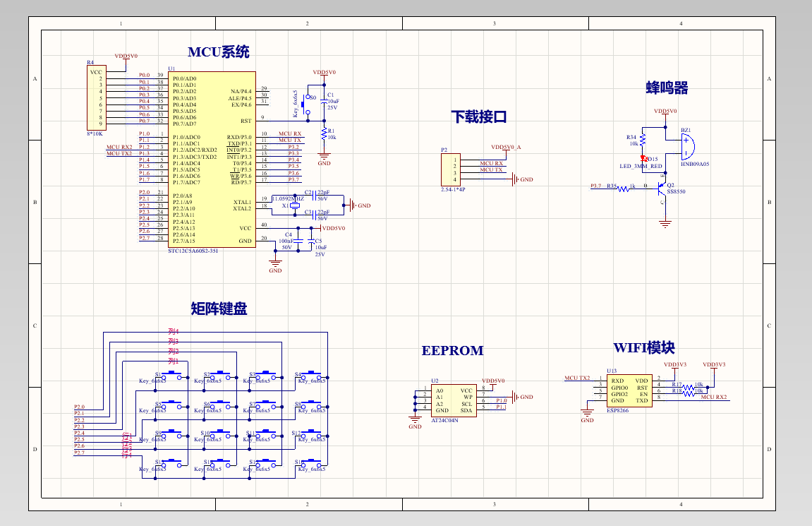The height and width of the screenshot is (526, 812).
Task: Click the 蜂鸣器 section title
Action: 667,88
